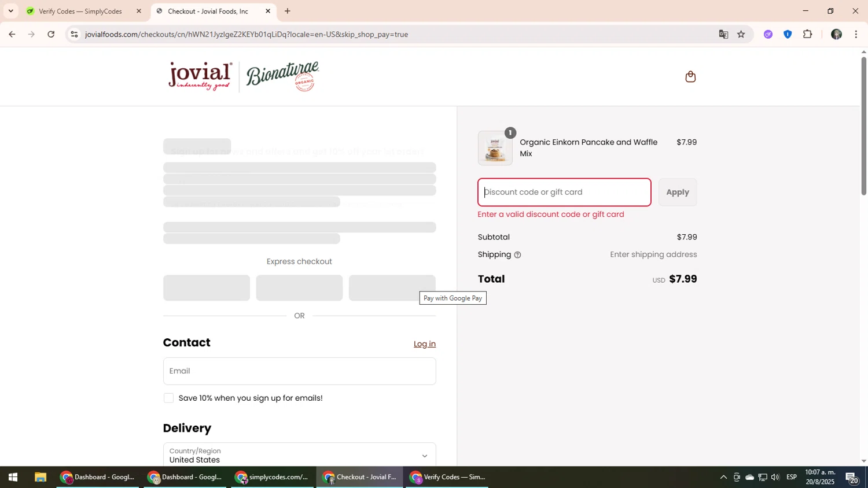This screenshot has height=488, width=868.
Task: Click the 'Express checkout' label
Action: pos(299,262)
